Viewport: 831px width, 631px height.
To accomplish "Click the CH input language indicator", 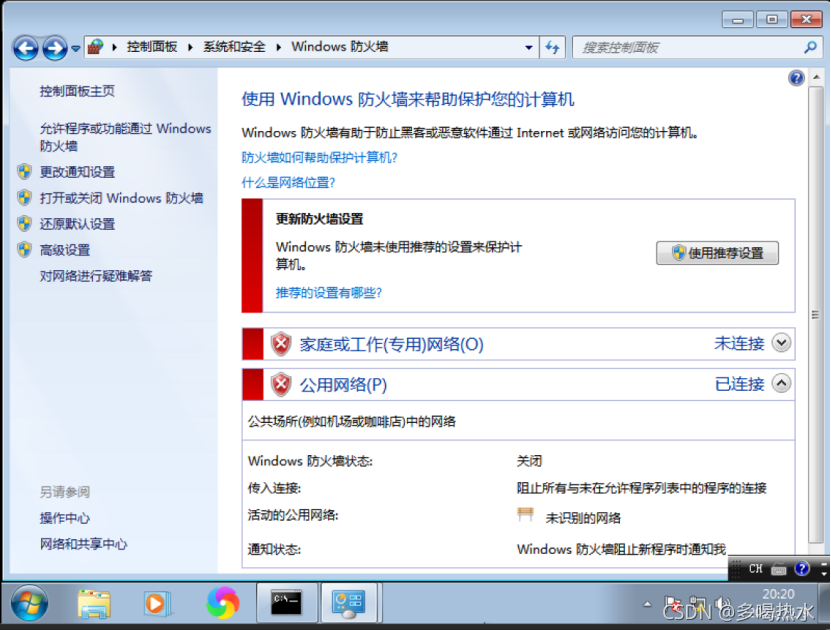I will pos(755,569).
